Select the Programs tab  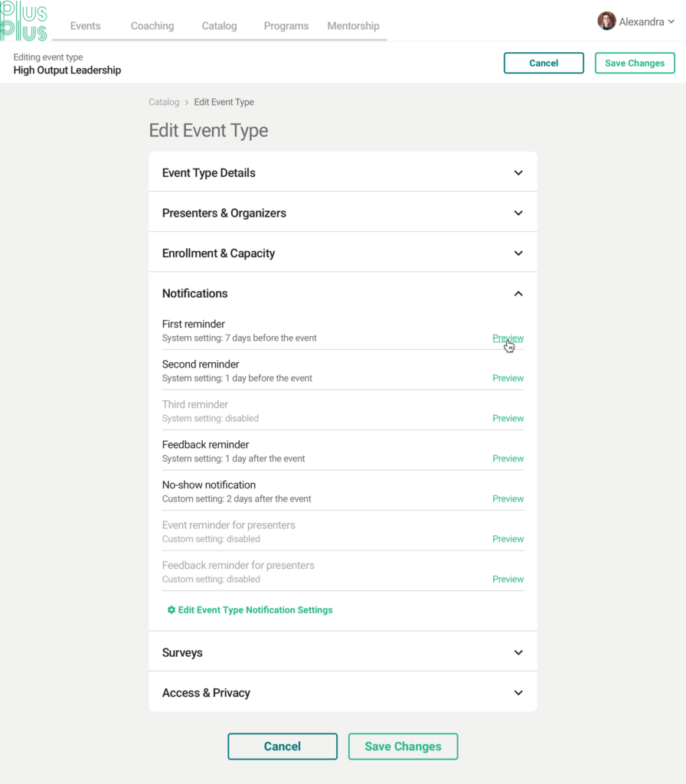coord(286,25)
